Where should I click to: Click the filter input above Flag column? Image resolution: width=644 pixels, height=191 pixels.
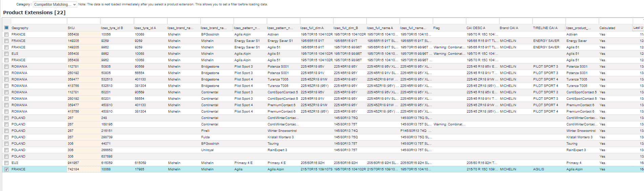pyautogui.click(x=449, y=21)
